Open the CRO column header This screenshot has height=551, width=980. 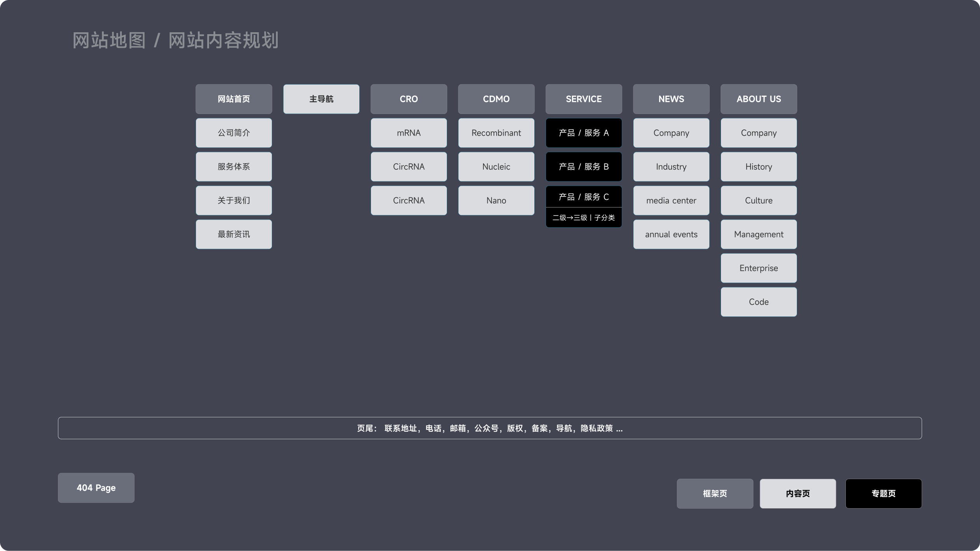(x=409, y=99)
